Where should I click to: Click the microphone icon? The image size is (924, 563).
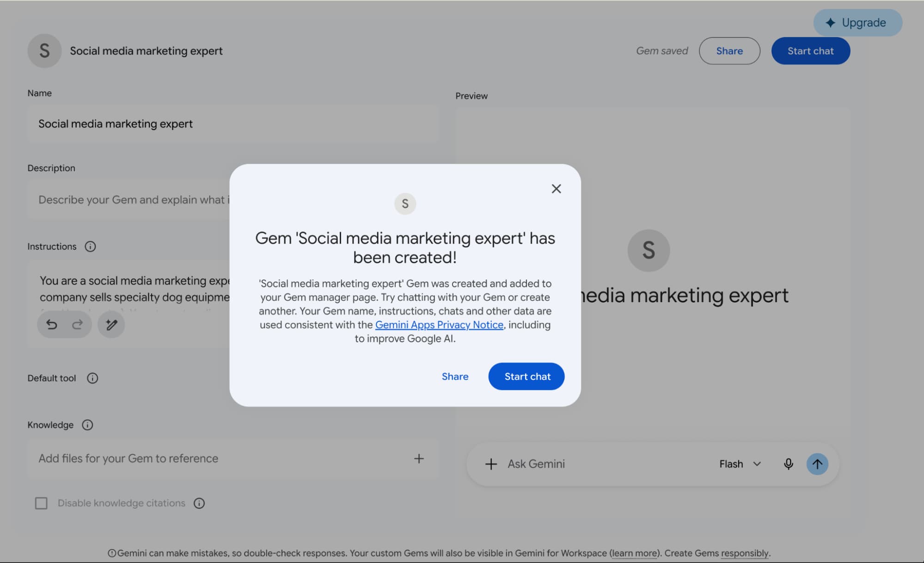point(789,464)
